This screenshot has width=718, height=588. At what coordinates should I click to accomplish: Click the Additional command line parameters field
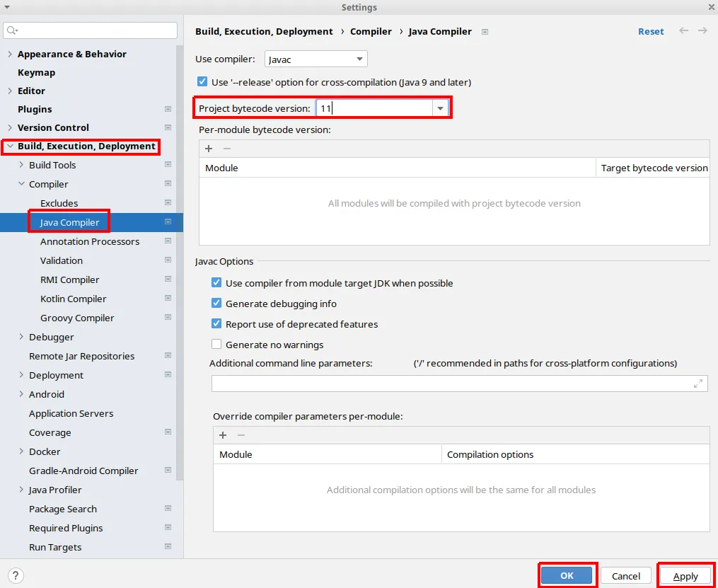pyautogui.click(x=459, y=384)
